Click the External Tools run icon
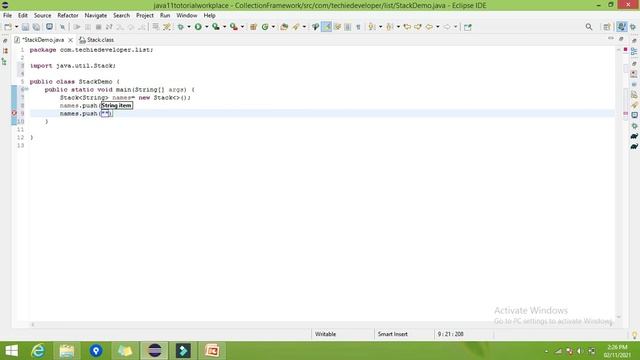The image size is (640, 360). click(x=233, y=27)
